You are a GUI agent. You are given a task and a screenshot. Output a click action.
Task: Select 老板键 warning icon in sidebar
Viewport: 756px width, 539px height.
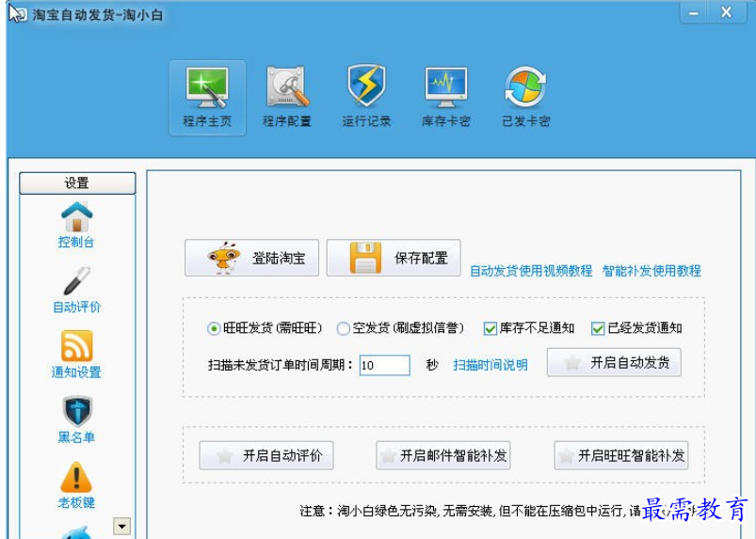(x=76, y=485)
